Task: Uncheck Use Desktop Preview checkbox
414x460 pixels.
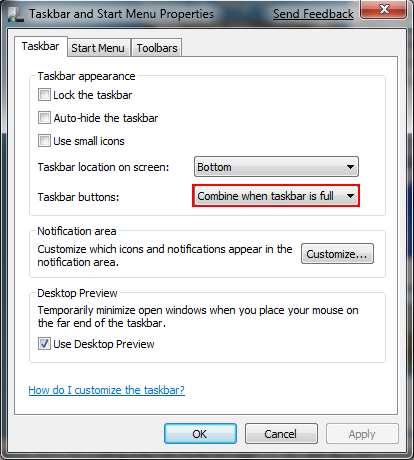Action: (x=44, y=344)
